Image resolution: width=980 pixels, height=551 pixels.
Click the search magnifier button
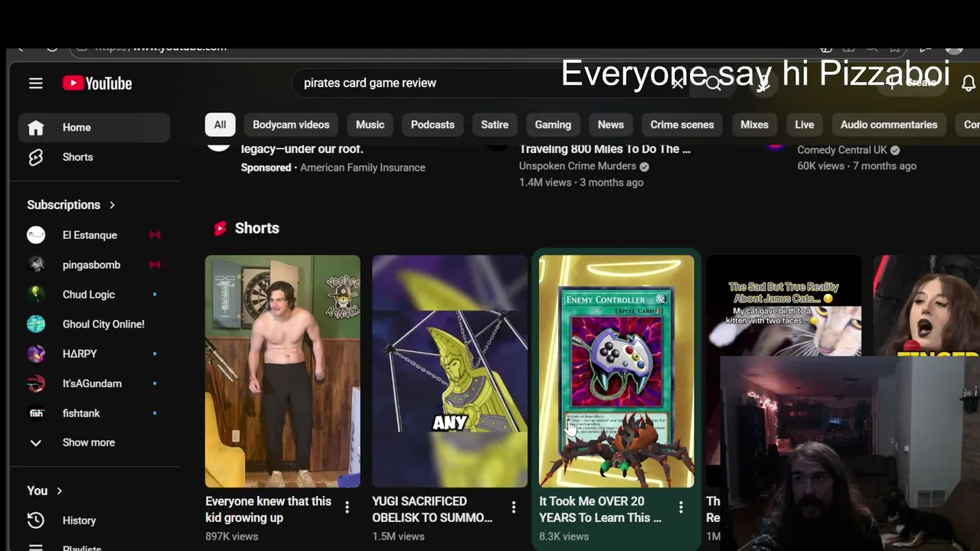click(x=714, y=83)
